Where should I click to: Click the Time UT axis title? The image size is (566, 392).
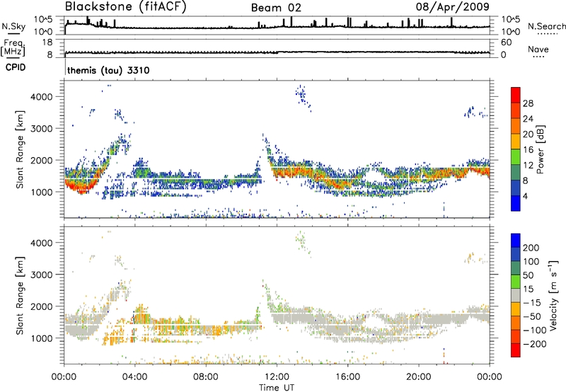[277, 388]
